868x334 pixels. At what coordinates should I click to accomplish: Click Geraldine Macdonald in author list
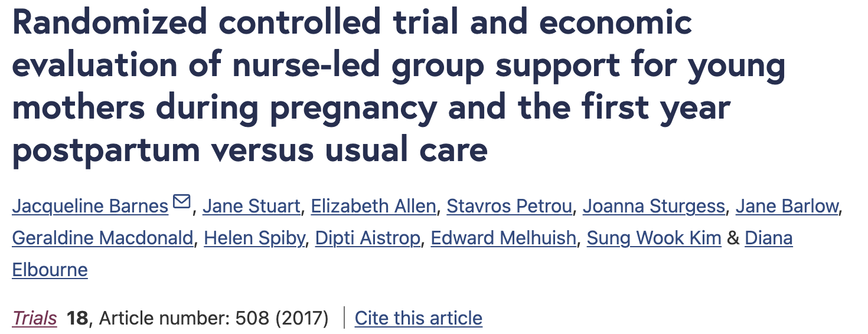click(x=103, y=238)
